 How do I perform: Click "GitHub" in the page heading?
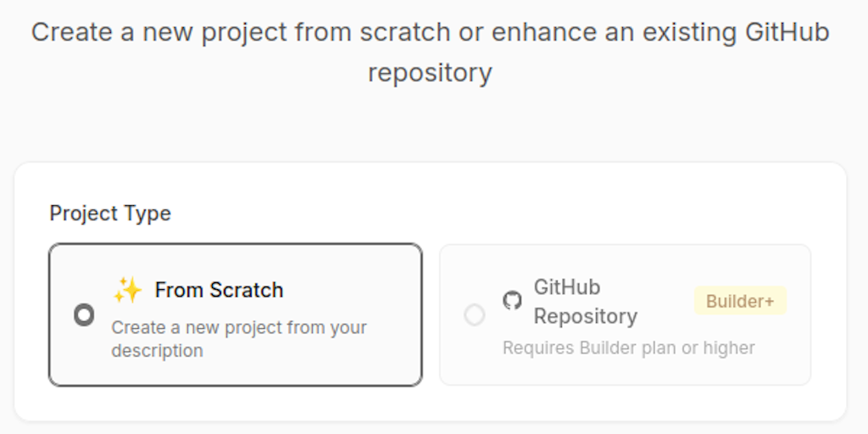787,32
